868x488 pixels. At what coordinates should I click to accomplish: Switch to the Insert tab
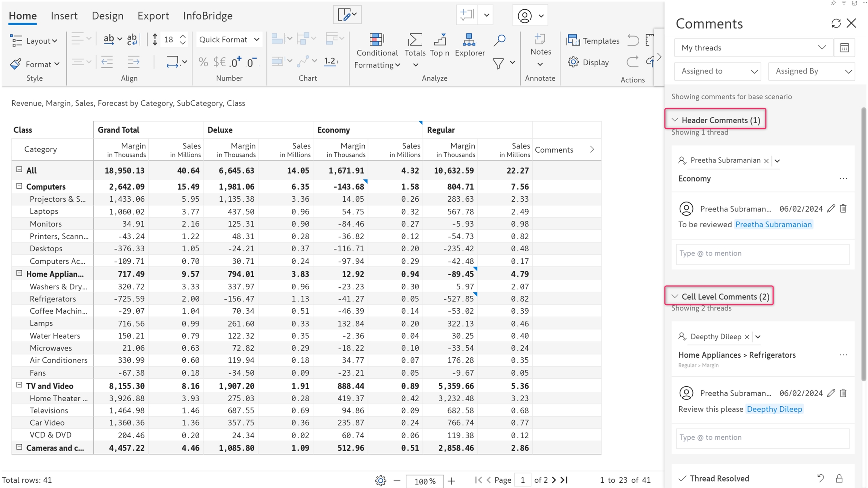64,15
